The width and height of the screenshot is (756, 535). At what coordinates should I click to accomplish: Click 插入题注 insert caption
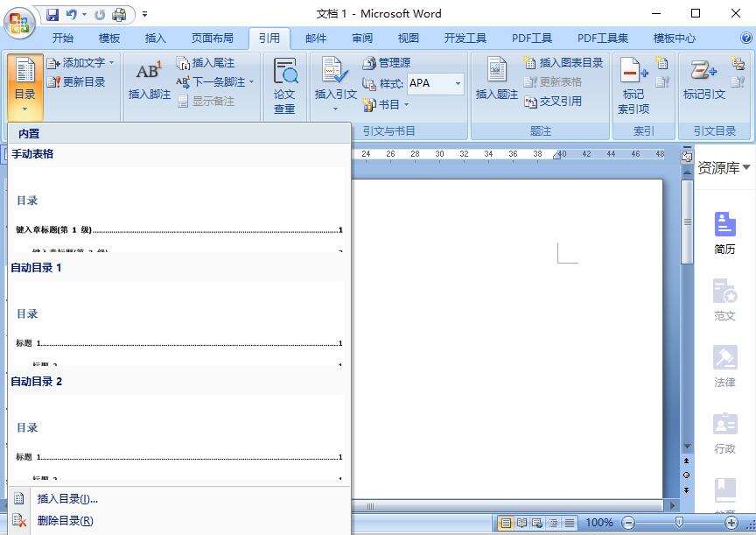pyautogui.click(x=497, y=79)
